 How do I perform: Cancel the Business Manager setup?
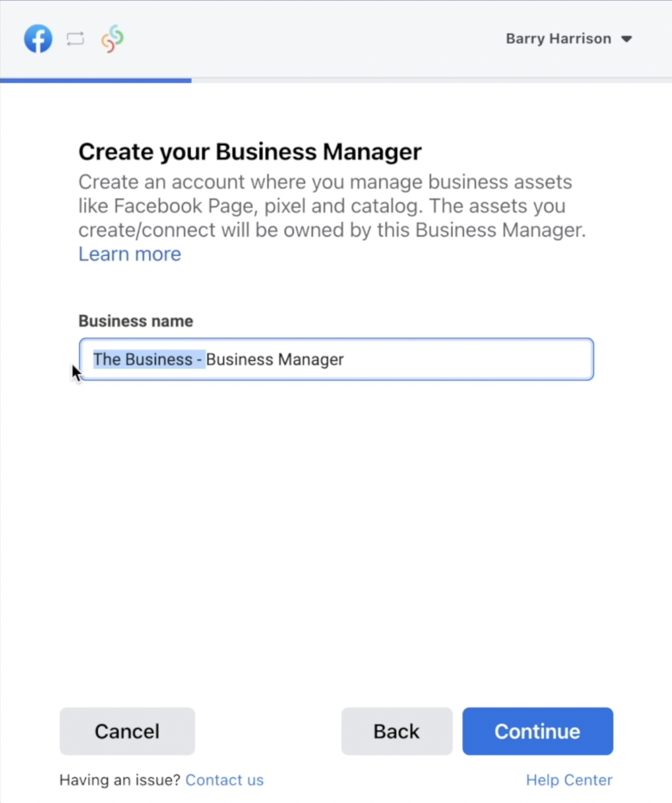pos(127,731)
